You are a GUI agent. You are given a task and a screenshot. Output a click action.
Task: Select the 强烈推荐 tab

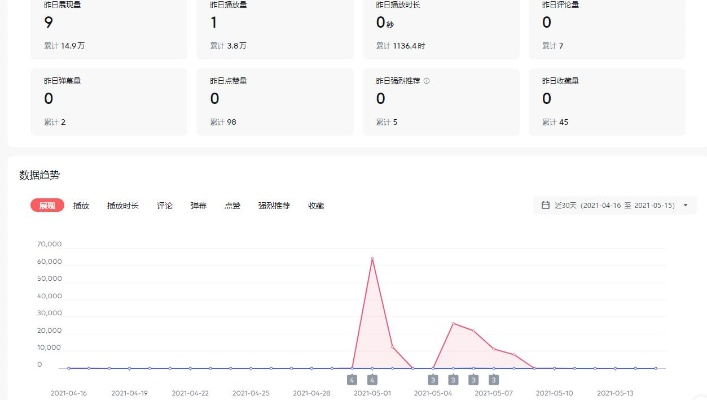[274, 205]
